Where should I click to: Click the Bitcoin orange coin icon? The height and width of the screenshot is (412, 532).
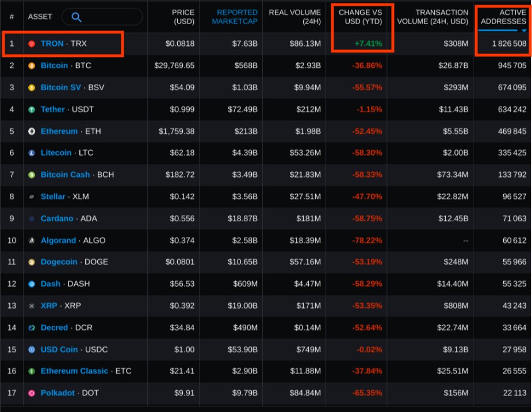coord(32,66)
